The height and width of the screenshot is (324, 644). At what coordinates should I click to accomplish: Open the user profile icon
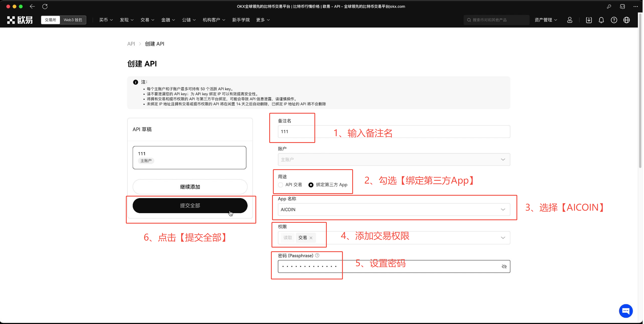point(569,20)
